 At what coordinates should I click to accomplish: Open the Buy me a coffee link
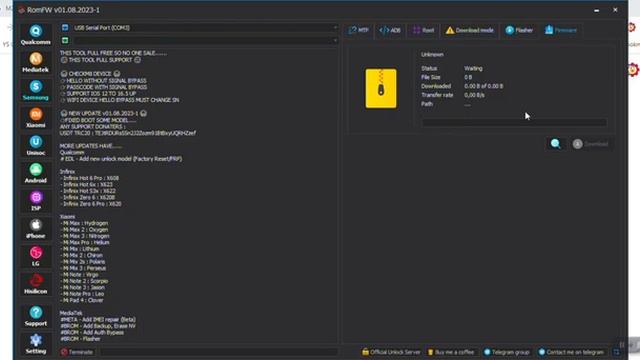pyautogui.click(x=451, y=352)
